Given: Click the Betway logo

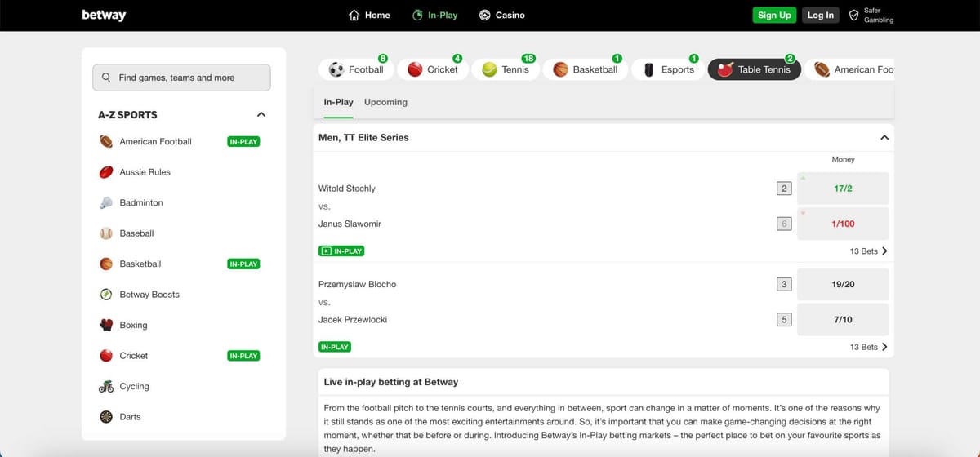Looking at the screenshot, I should click(x=104, y=15).
